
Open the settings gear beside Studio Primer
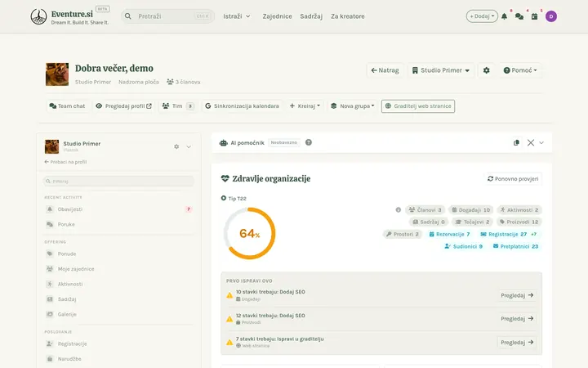coord(487,70)
